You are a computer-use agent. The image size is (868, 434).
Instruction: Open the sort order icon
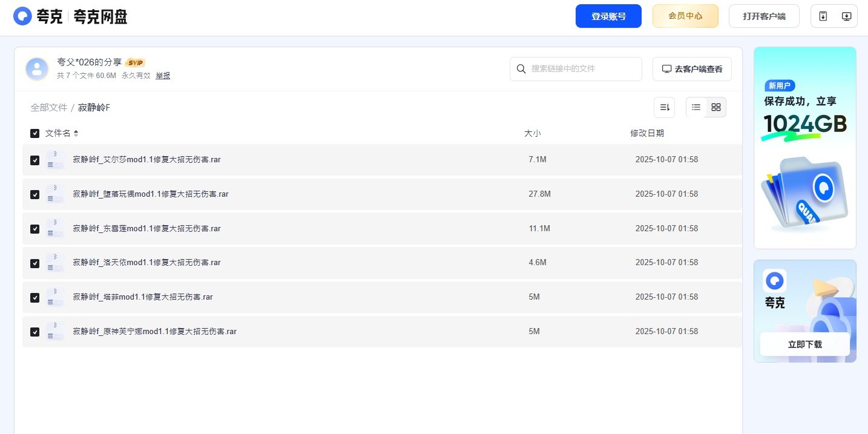coord(664,107)
